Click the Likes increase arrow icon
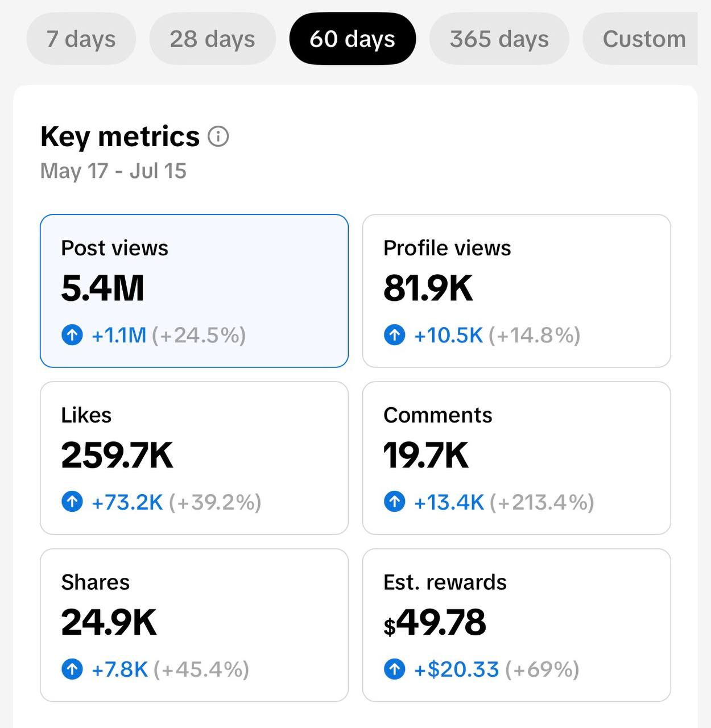Image resolution: width=711 pixels, height=728 pixels. point(72,502)
